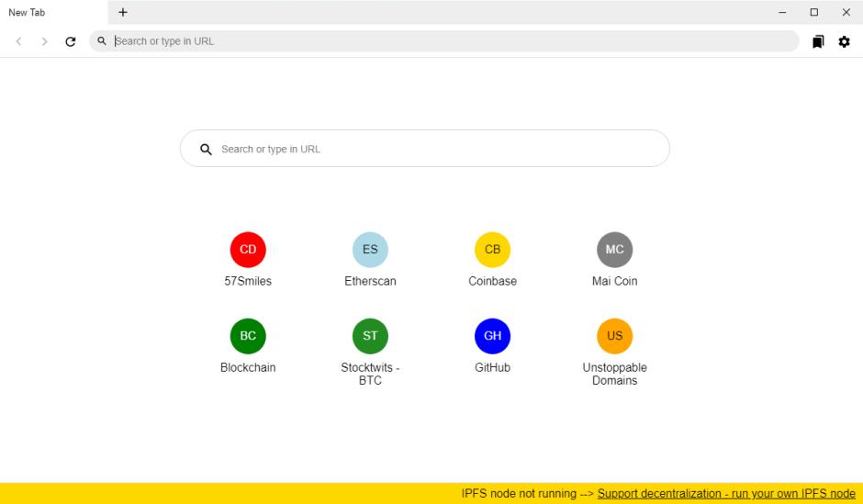Image resolution: width=863 pixels, height=504 pixels.
Task: Click the magnifier icon in center search box
Action: (x=206, y=149)
